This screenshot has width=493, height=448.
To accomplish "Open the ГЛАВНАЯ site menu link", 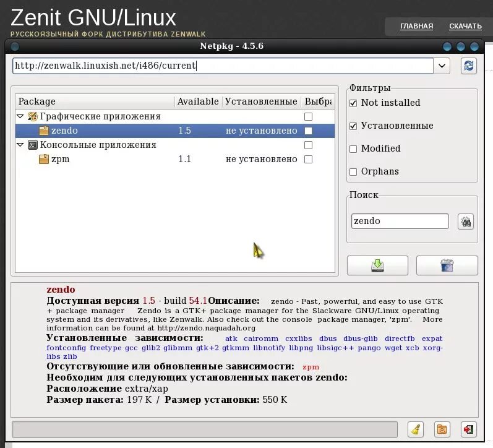I will 416,26.
